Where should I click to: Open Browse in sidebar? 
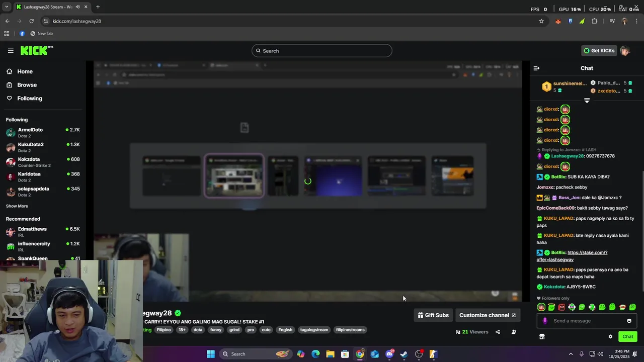click(x=27, y=85)
